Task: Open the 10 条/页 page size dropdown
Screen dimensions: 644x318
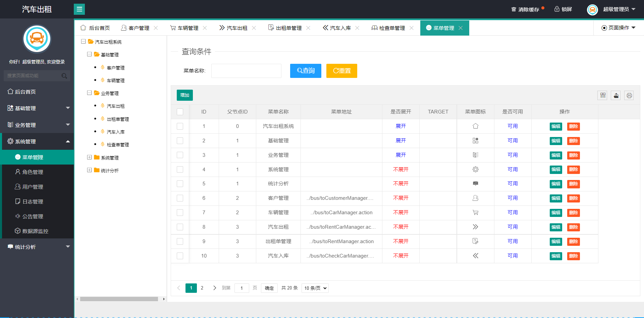Action: (315, 288)
